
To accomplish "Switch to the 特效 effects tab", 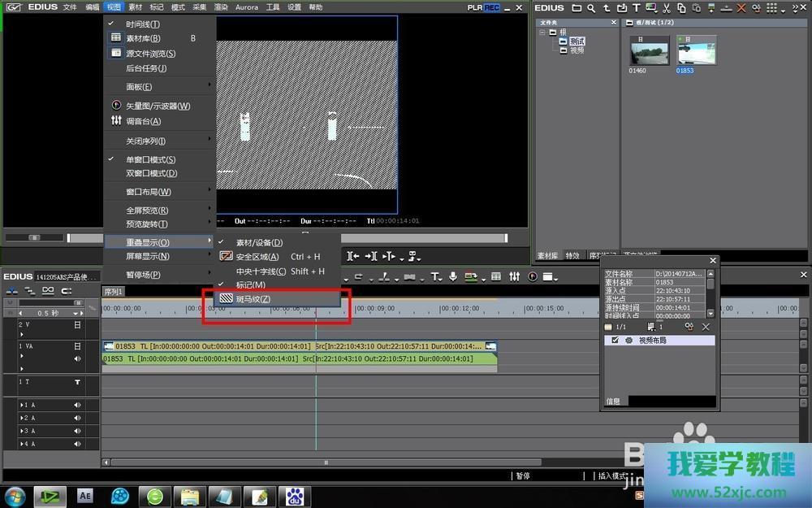I will pos(573,255).
